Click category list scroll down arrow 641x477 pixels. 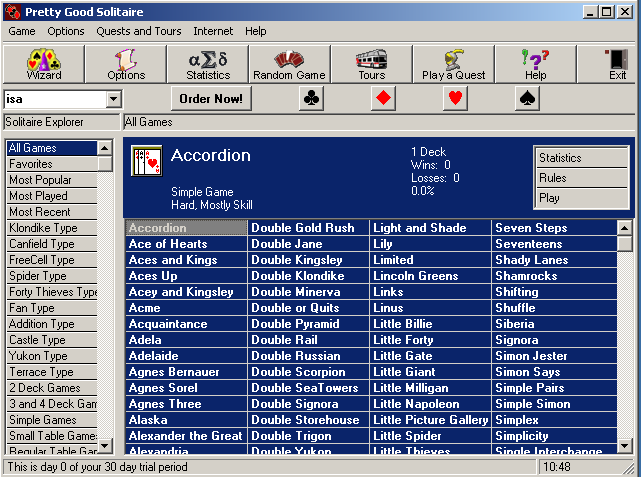105,446
